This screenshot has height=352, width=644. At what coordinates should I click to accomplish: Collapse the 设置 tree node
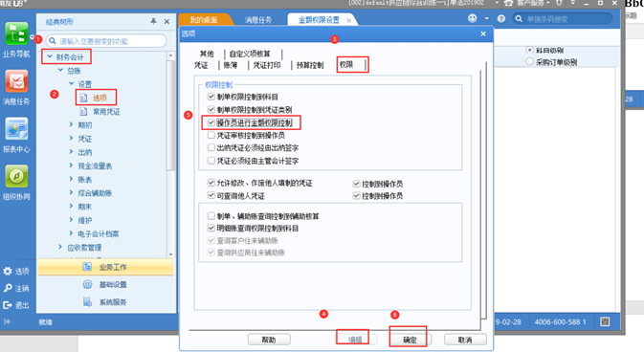pyautogui.click(x=71, y=84)
